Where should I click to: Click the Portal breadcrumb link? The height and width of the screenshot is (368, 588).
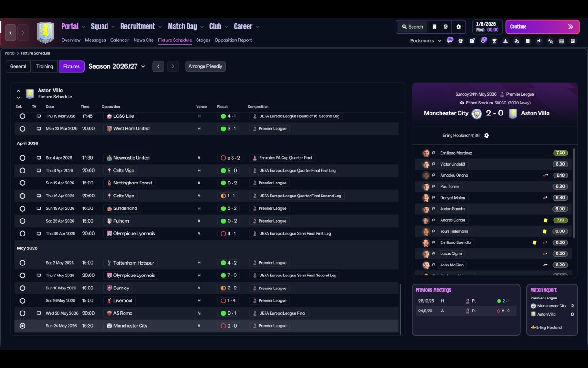[10, 53]
